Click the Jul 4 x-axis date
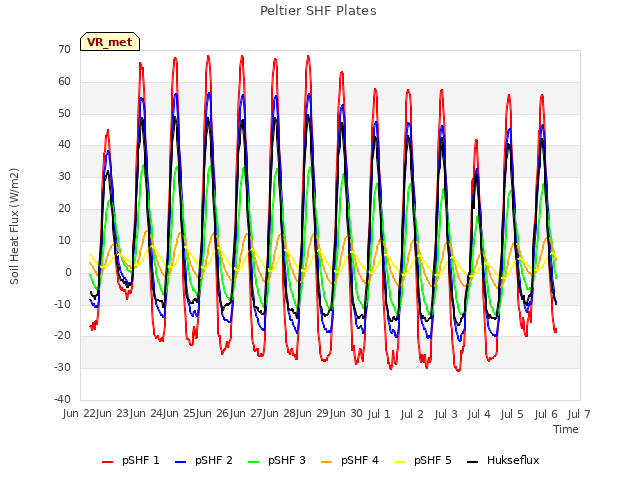This screenshot has width=640, height=480. coord(479,414)
